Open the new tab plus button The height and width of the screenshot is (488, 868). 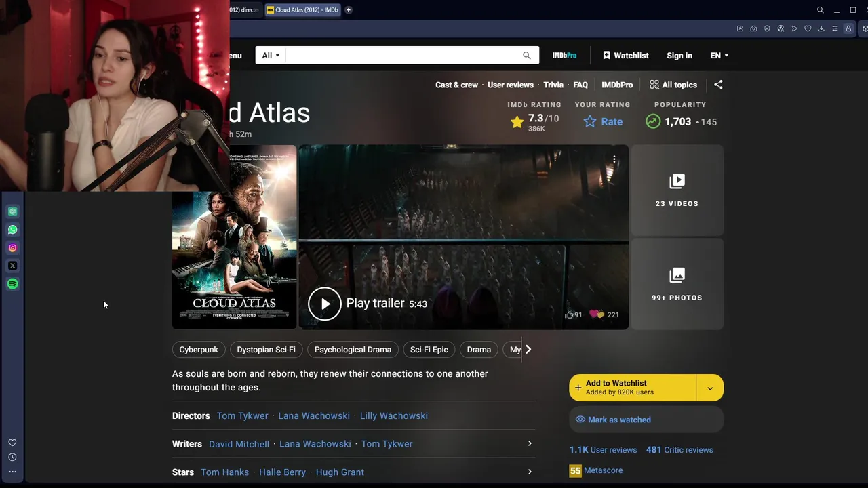click(x=349, y=10)
